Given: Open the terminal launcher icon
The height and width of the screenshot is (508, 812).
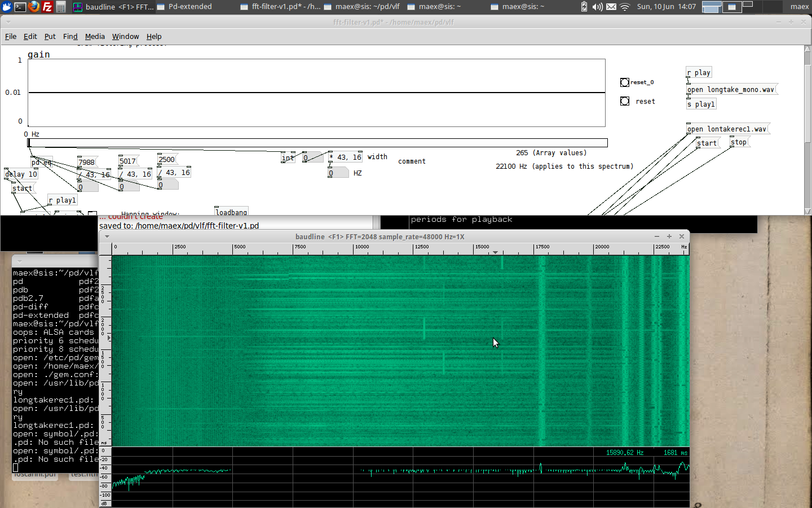Looking at the screenshot, I should click(x=20, y=7).
